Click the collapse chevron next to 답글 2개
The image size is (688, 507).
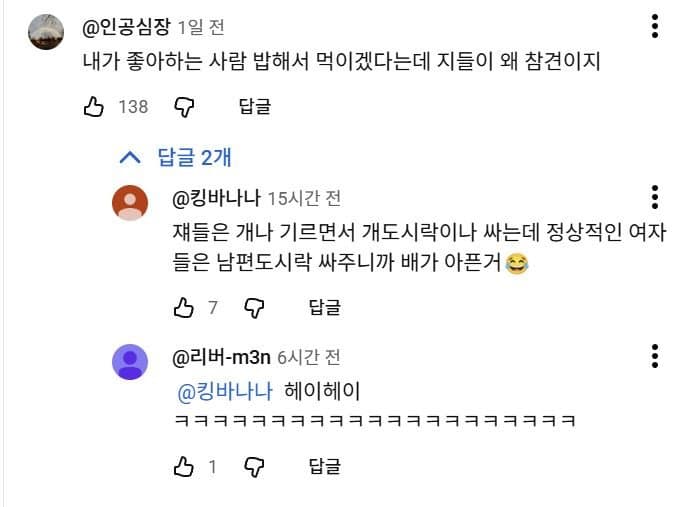129,157
